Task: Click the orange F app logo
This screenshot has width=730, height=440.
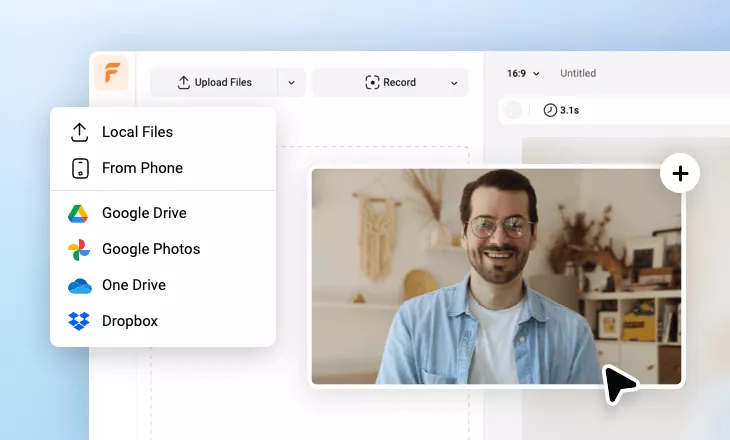Action: click(111, 73)
